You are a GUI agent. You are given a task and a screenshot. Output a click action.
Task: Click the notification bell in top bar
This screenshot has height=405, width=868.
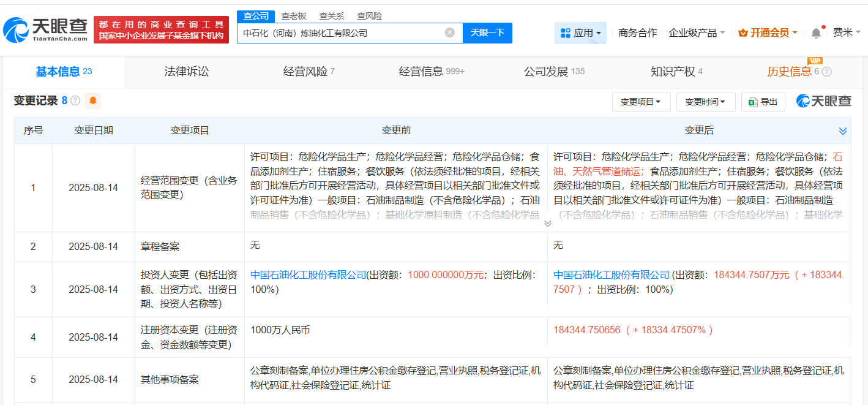pos(816,32)
